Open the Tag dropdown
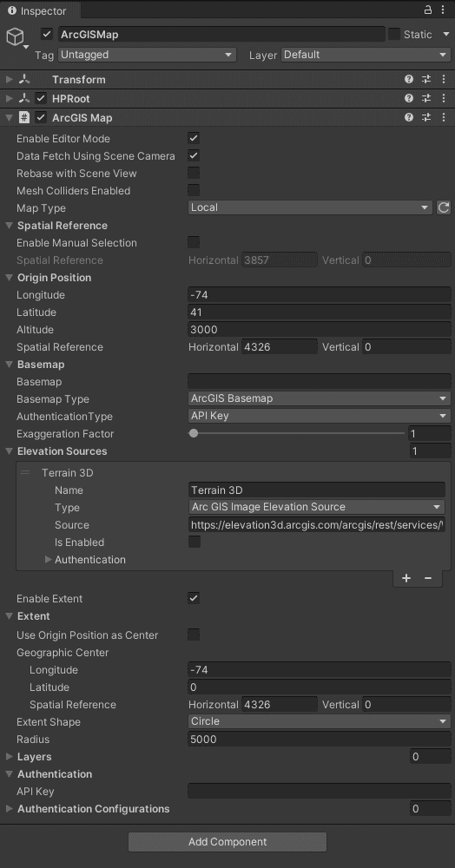The image size is (455, 868). pos(147,55)
